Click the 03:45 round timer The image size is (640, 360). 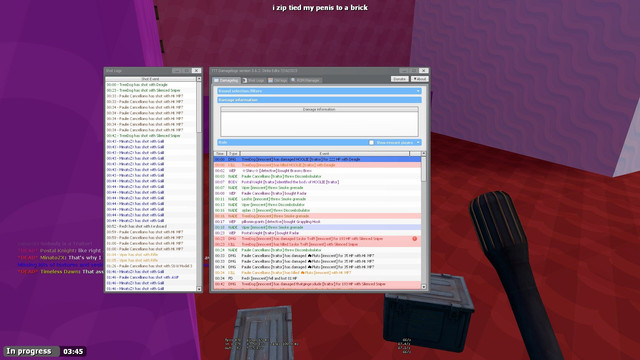pos(73,351)
